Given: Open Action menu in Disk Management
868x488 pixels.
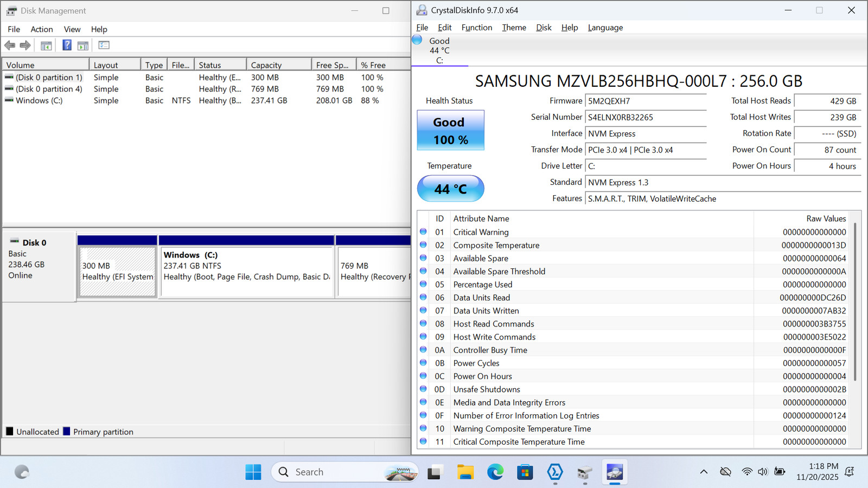Looking at the screenshot, I should tap(42, 29).
